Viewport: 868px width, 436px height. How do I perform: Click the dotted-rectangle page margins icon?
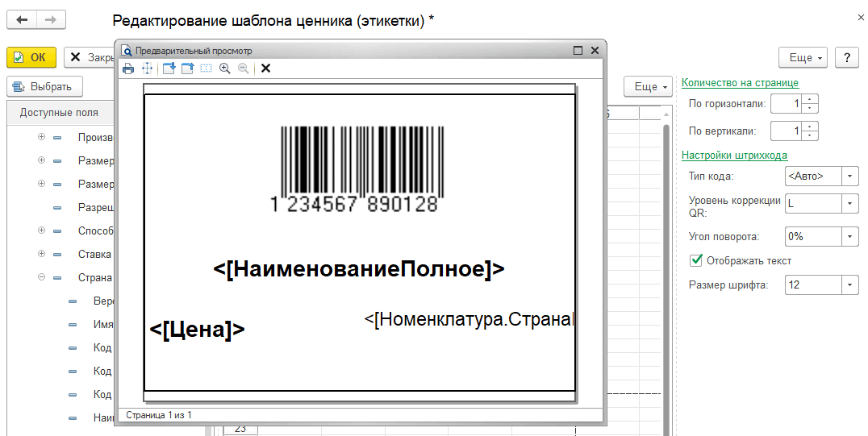click(x=206, y=69)
